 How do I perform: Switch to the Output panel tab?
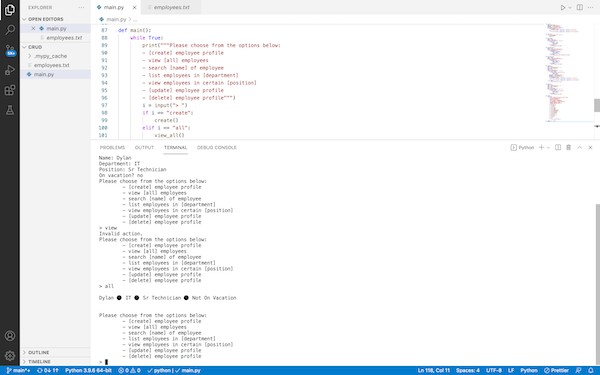144,147
